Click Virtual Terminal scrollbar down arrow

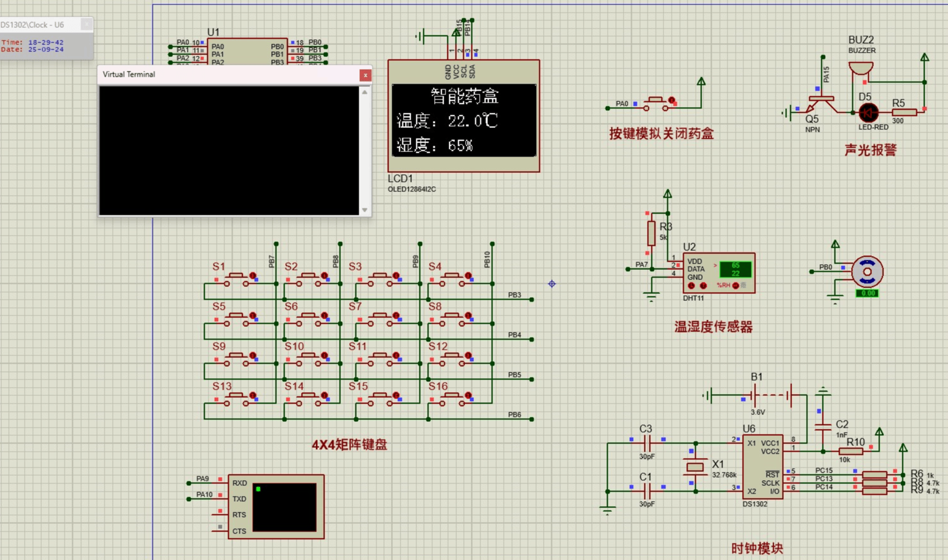point(364,210)
